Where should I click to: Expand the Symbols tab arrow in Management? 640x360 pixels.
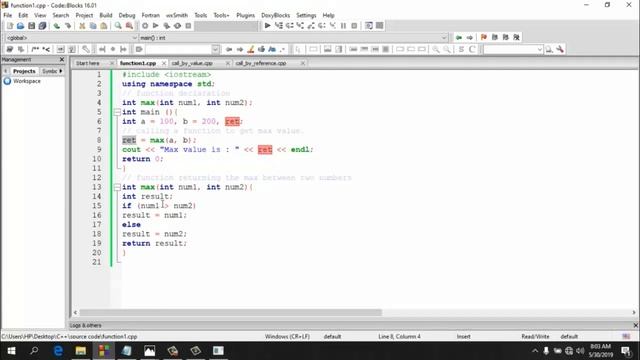coord(61,71)
